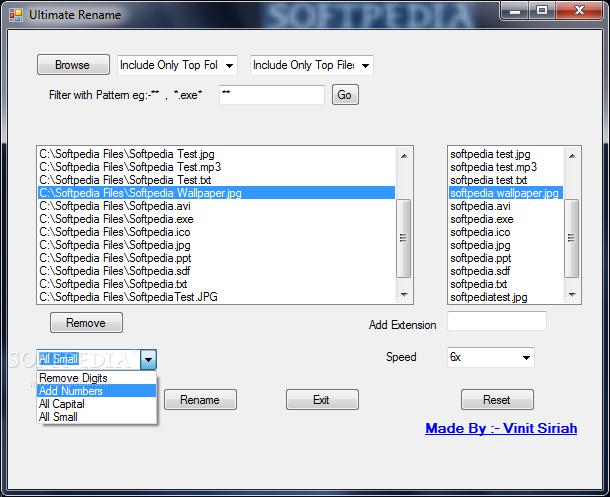Click the path list scrollbar thumb
Screen dimensions: 610x497
[x=404, y=238]
